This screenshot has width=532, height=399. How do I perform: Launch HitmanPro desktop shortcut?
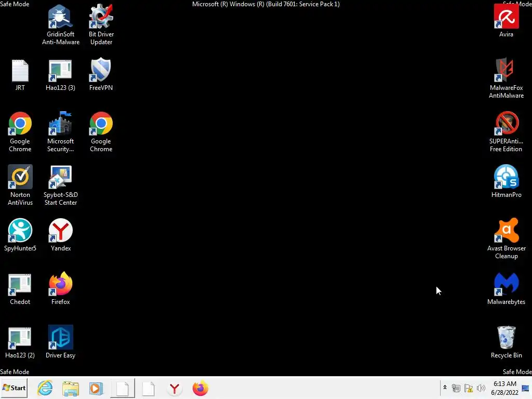click(506, 181)
